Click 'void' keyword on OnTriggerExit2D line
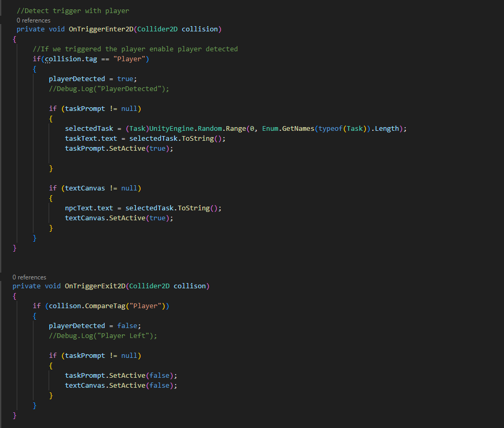 coord(53,286)
